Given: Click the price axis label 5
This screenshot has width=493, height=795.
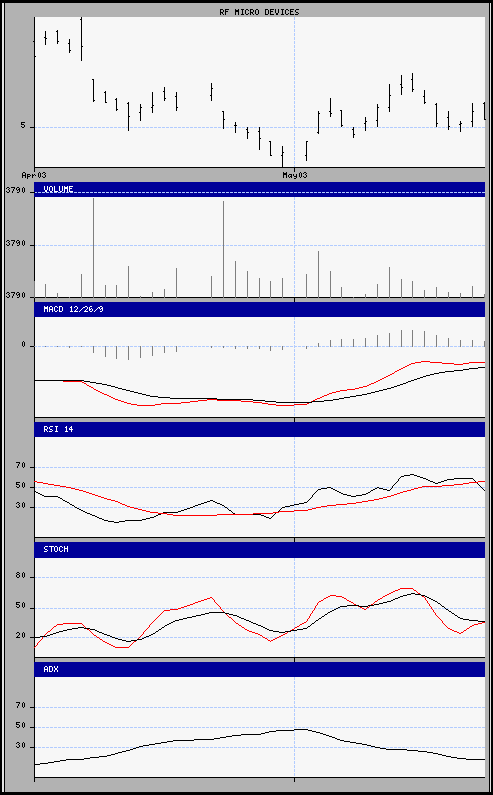Looking at the screenshot, I should [23, 125].
